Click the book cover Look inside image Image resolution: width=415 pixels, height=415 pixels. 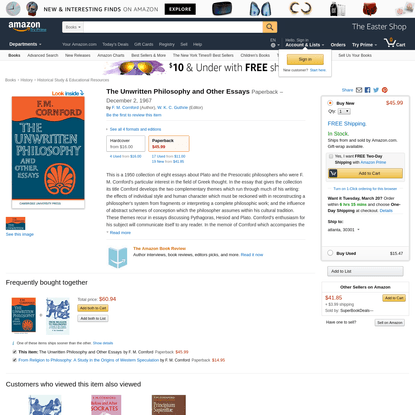(x=48, y=153)
